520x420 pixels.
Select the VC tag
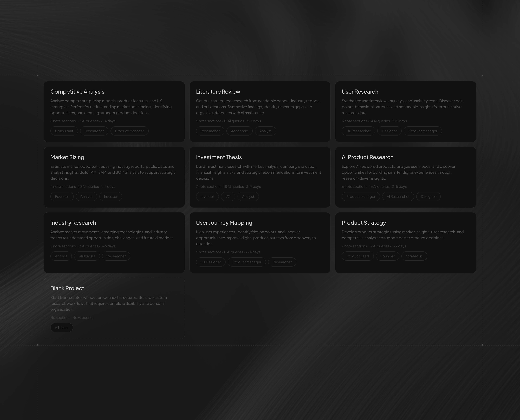[228, 196]
